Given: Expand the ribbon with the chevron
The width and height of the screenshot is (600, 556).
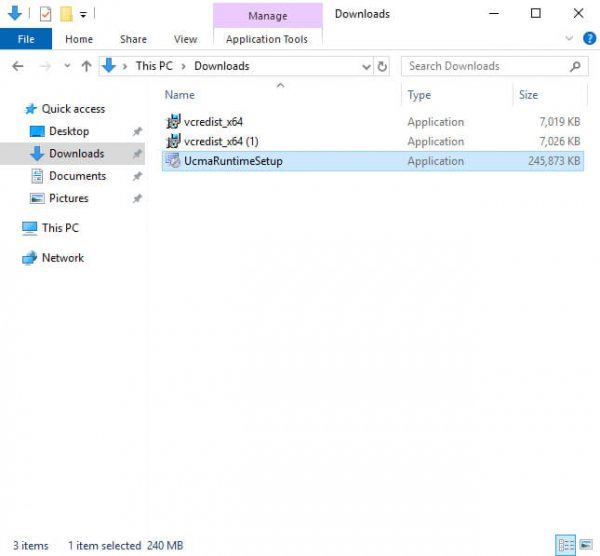Looking at the screenshot, I should click(569, 38).
